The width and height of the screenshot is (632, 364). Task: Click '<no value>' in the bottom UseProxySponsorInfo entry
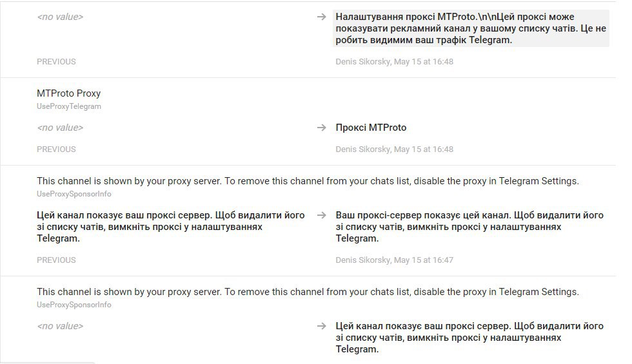60,326
